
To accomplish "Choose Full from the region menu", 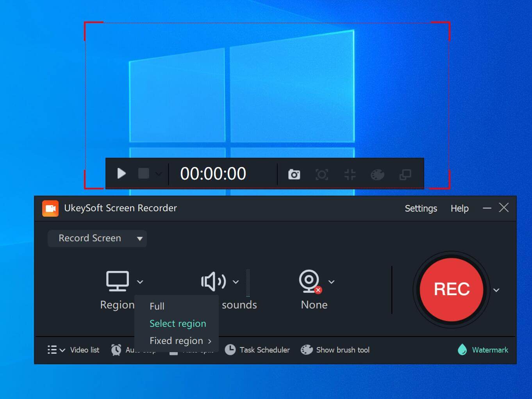I will 157,306.
